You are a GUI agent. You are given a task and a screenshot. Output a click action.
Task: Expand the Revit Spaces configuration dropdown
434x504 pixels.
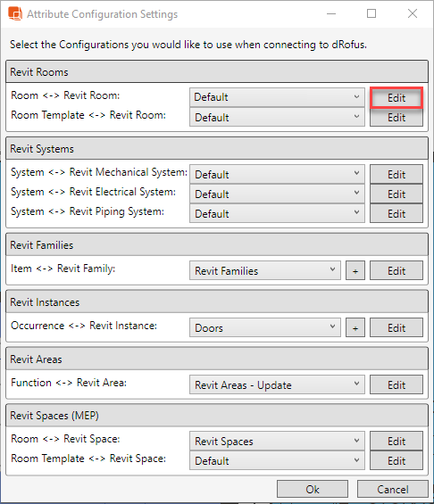277,441
